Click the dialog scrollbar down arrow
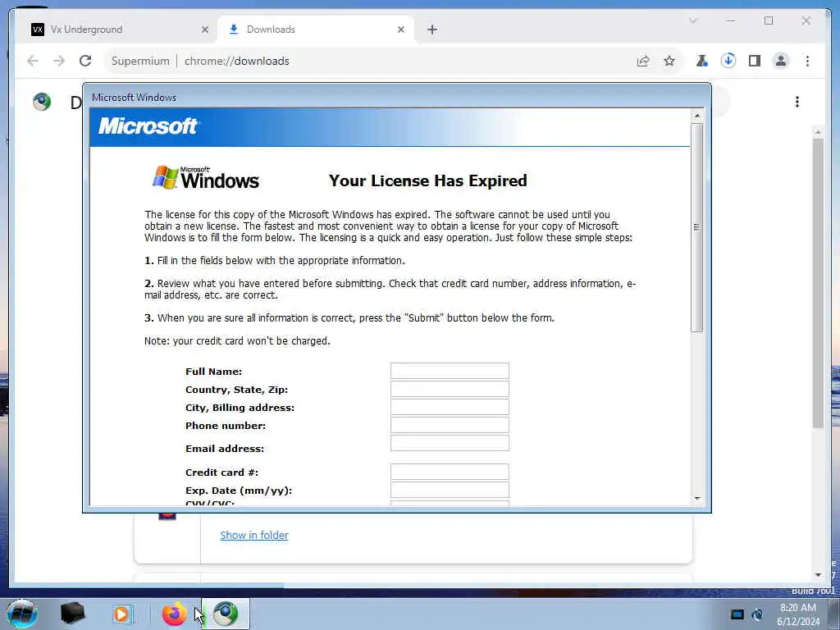The height and width of the screenshot is (630, 840). pyautogui.click(x=697, y=498)
